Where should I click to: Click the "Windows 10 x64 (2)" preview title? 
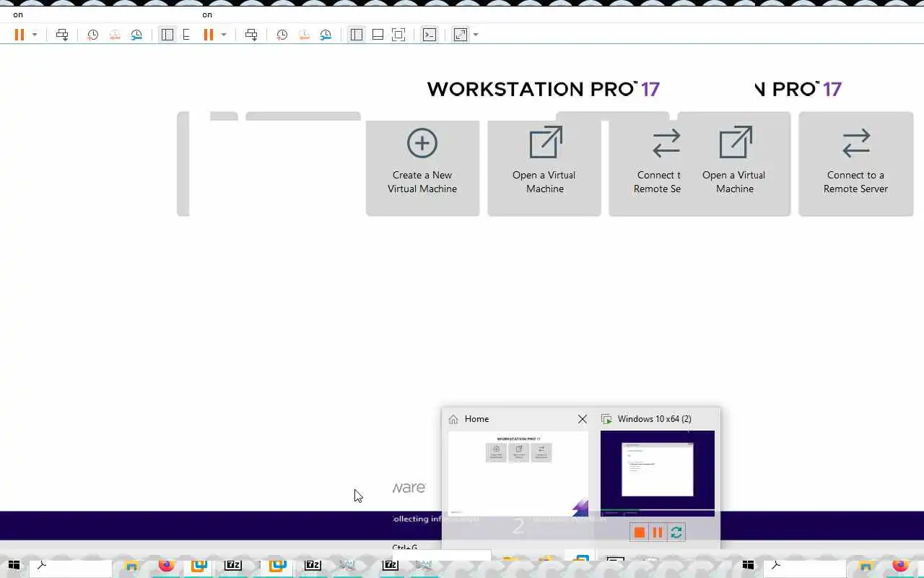654,419
